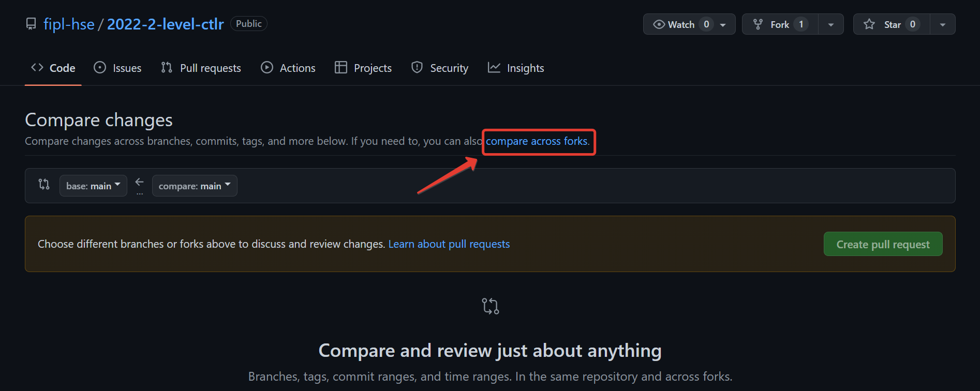Click the Compare changes heading

pyautogui.click(x=99, y=120)
